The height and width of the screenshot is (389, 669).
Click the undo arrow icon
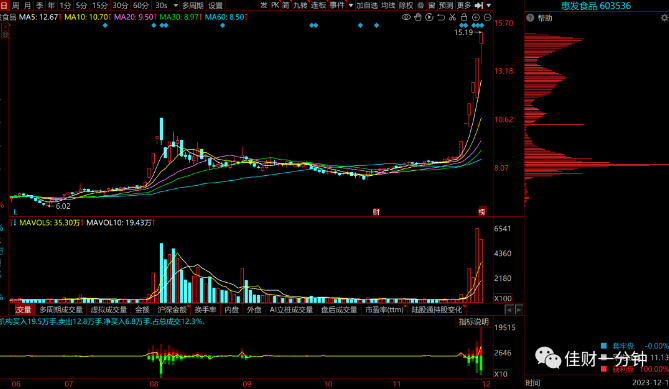[x=441, y=17]
